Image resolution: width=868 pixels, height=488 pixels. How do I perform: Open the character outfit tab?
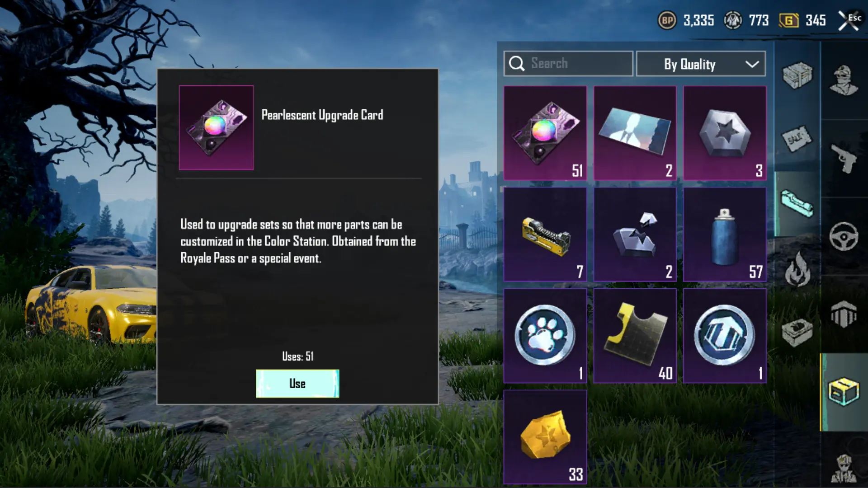tap(844, 80)
